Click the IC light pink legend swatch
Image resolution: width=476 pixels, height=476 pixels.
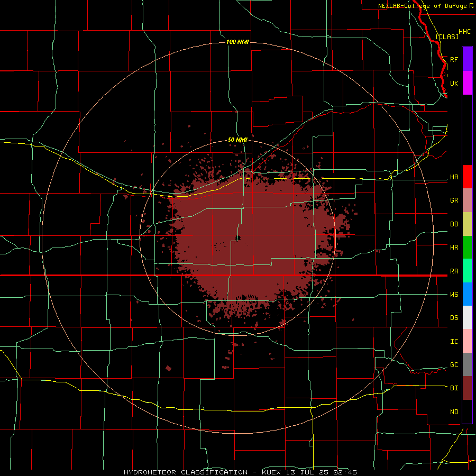pyautogui.click(x=467, y=341)
